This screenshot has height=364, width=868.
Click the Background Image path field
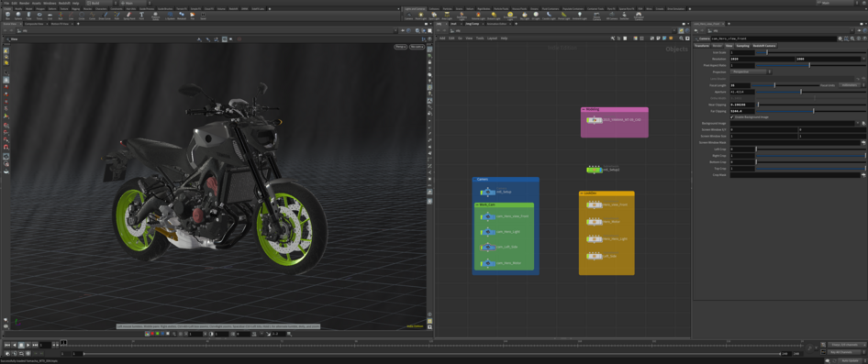pos(792,124)
